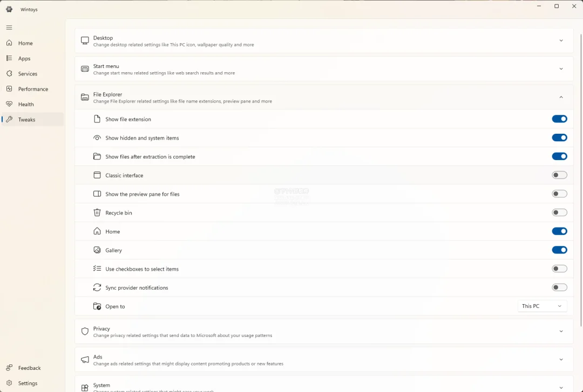583x392 pixels.
Task: Open the 'This PC' Open to dropdown
Action: 542,306
